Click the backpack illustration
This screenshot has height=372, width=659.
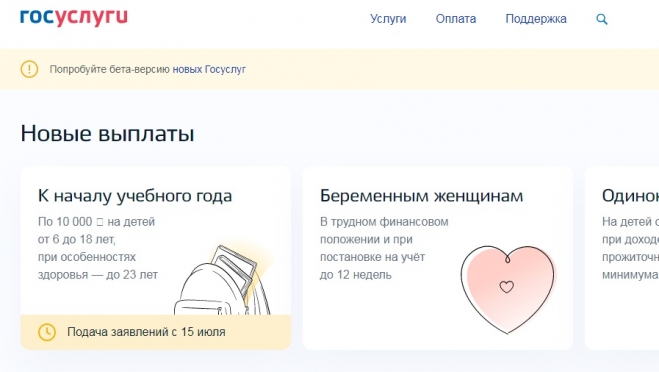[x=223, y=280]
